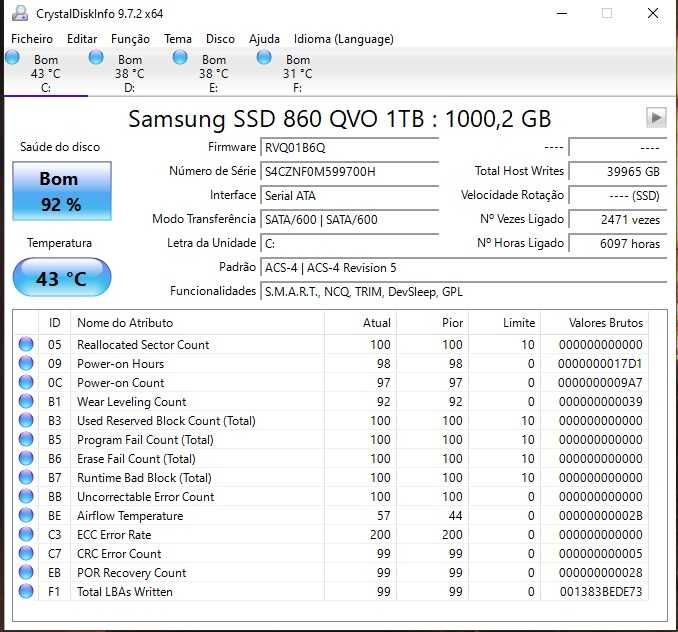Click the blue status orb for C: drive
Image resolution: width=678 pixels, height=632 pixels.
(x=13, y=57)
